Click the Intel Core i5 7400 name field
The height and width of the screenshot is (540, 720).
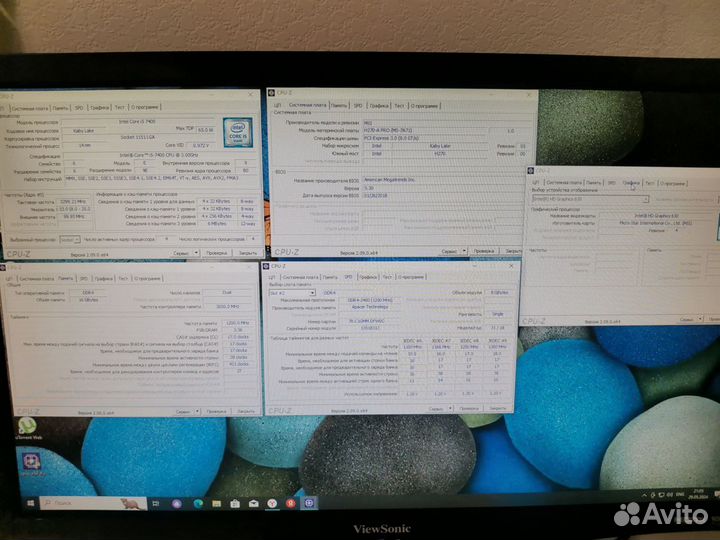click(x=137, y=122)
